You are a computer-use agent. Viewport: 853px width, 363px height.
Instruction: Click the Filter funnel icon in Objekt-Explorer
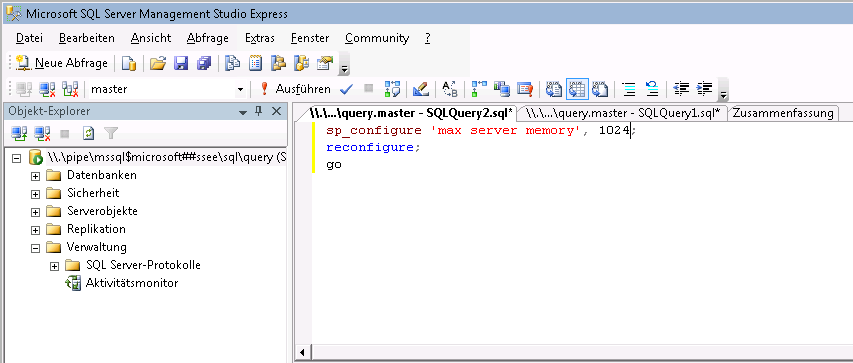pos(111,133)
